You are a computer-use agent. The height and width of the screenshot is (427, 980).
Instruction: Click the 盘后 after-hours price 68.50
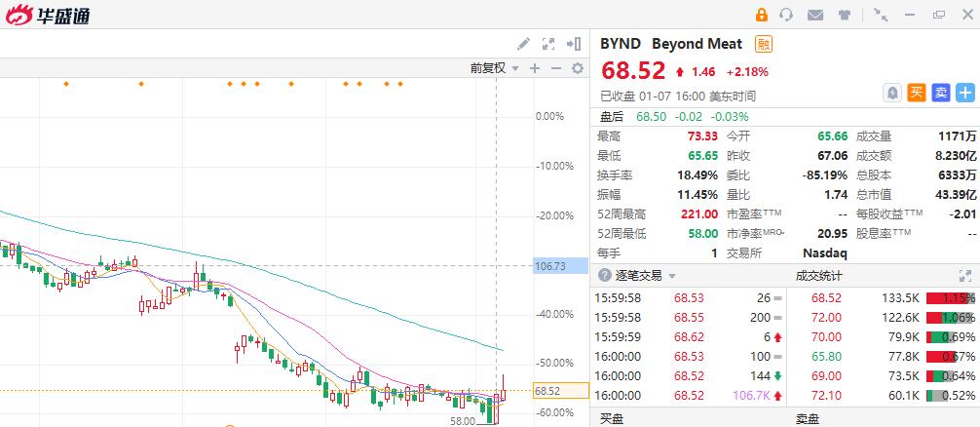651,116
